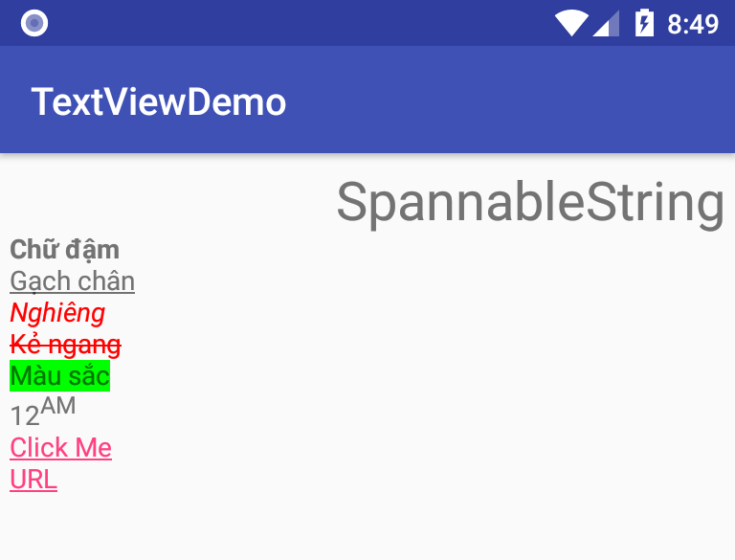735x560 pixels.
Task: Tap the green highlighted Màu sắc text
Action: click(60, 375)
